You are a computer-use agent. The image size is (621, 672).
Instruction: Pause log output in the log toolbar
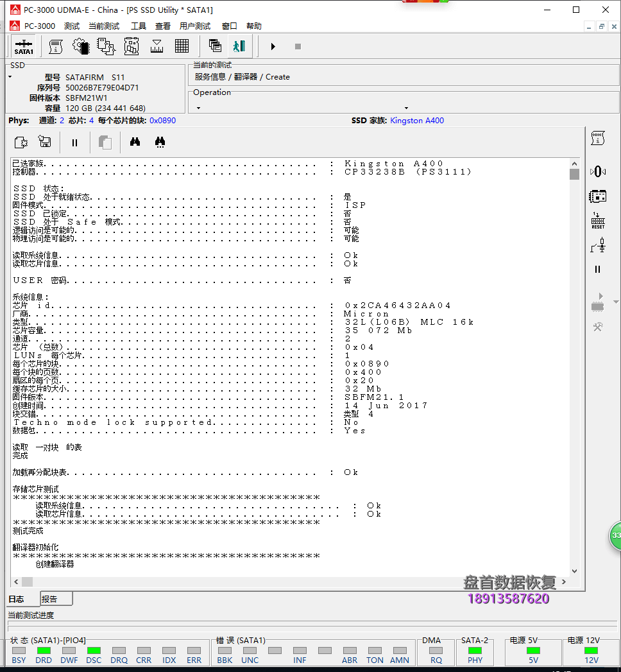(x=74, y=142)
